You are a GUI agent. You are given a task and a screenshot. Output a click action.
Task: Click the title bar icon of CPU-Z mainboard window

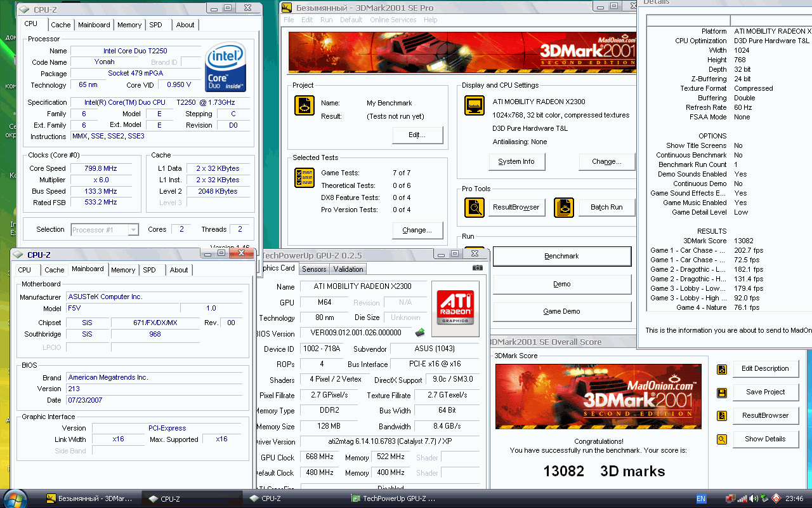18,255
